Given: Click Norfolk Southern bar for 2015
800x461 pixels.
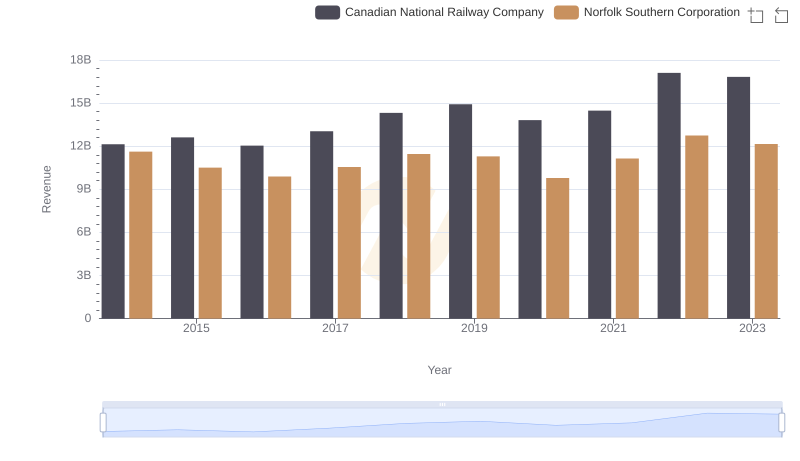Looking at the screenshot, I should click(x=210, y=243).
